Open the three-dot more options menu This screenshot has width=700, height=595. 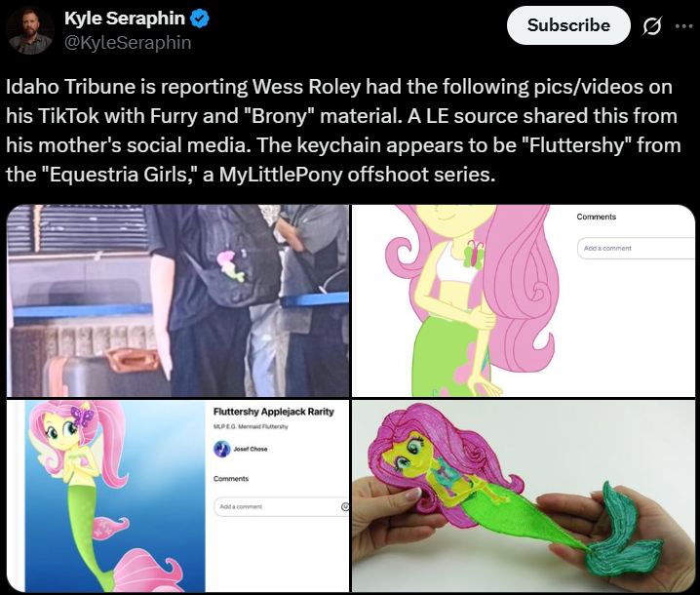683,26
